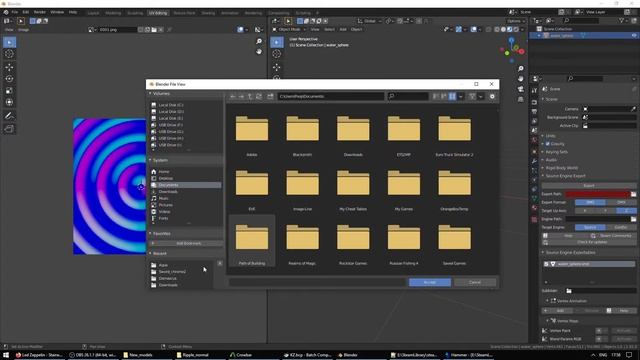Set Target Up Axis to Z
This screenshot has width=640, height=360.
click(627, 211)
